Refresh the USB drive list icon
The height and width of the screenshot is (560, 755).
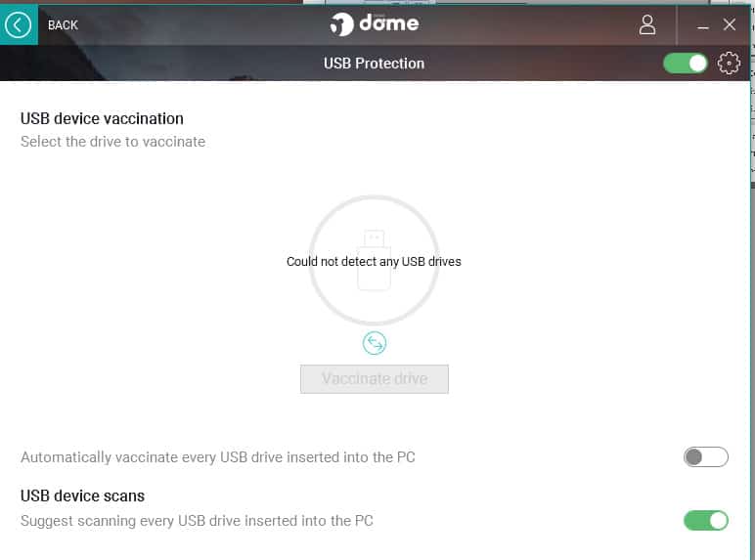coord(375,343)
